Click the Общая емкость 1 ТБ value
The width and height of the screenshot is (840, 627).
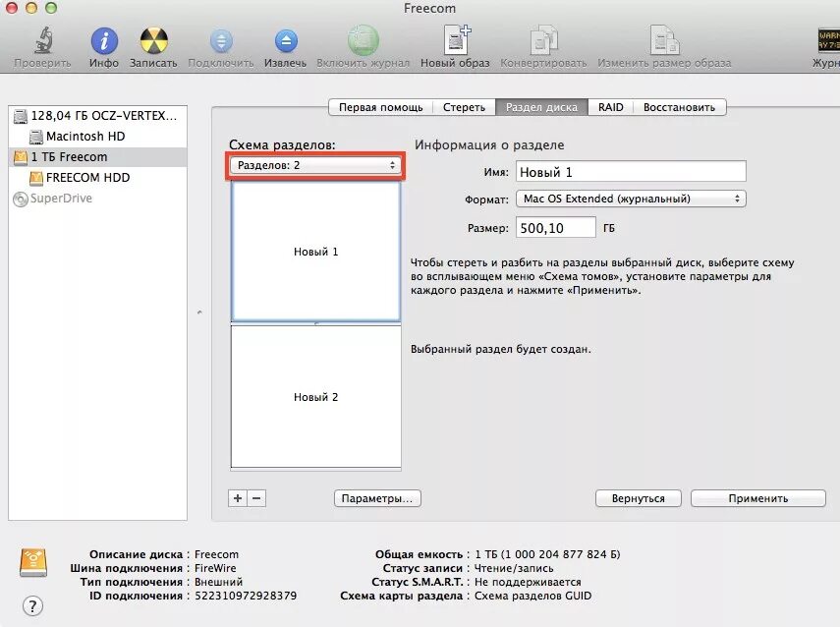[x=547, y=554]
